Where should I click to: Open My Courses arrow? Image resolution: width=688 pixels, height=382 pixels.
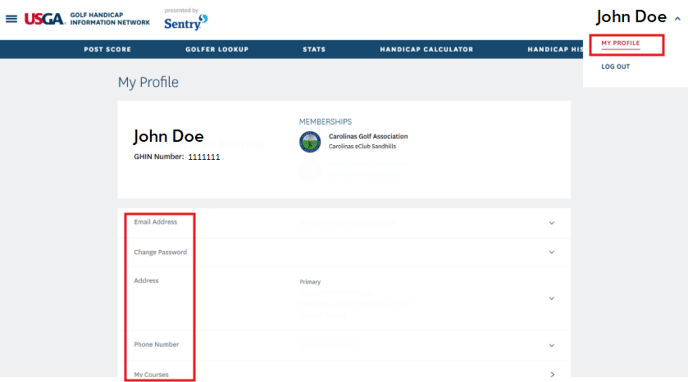click(x=552, y=374)
